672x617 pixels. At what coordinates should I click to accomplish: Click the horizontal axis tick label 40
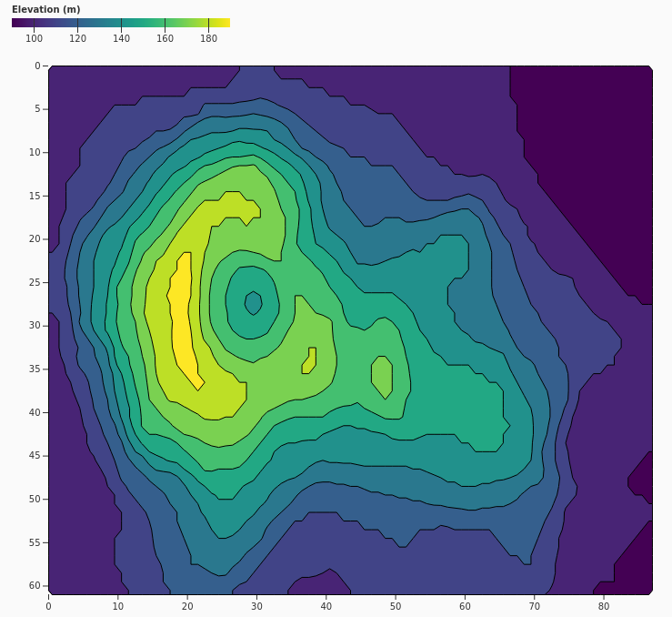pos(326,607)
